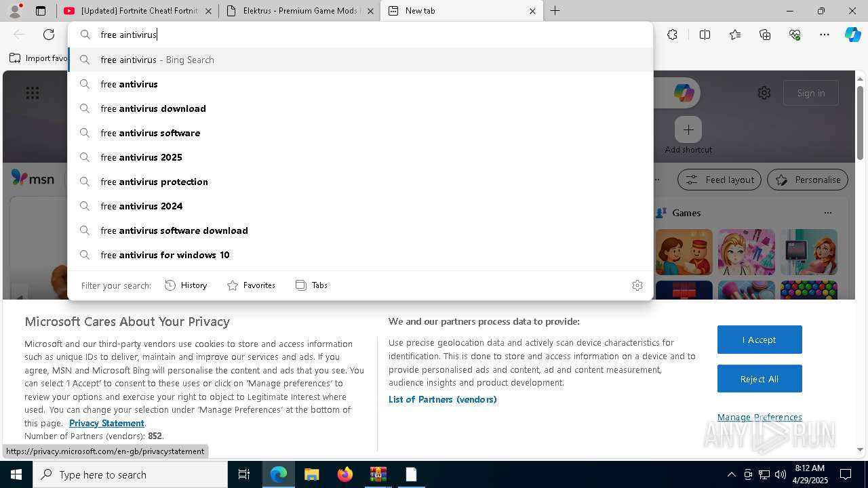868x488 pixels.
Task: Filter search by History
Action: pos(186,285)
